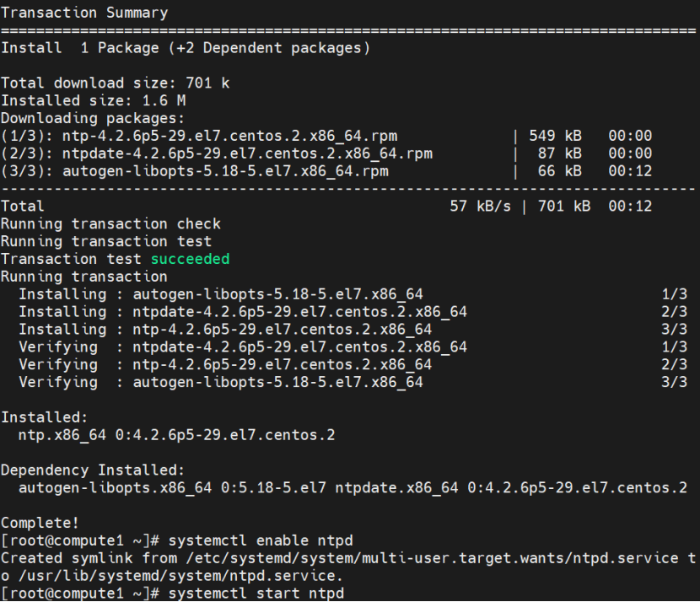
Task: Click the 'Dependency Installed:' heading
Action: [93, 470]
